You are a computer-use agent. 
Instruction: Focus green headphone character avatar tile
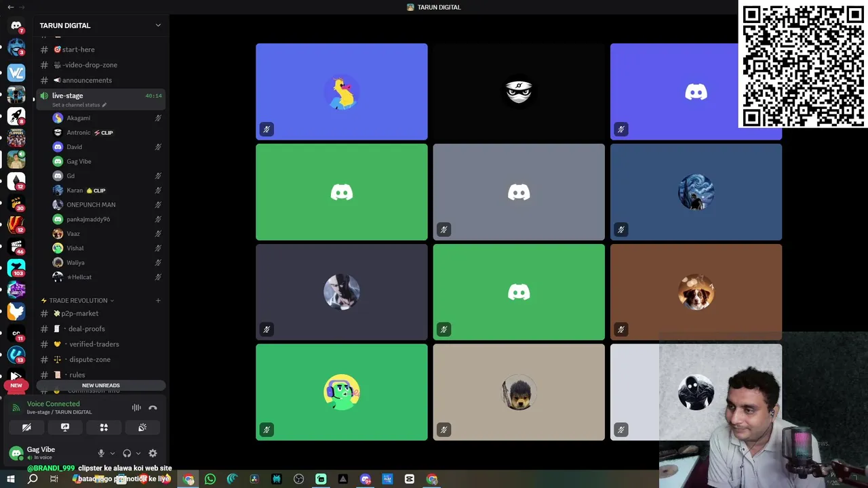pyautogui.click(x=342, y=392)
